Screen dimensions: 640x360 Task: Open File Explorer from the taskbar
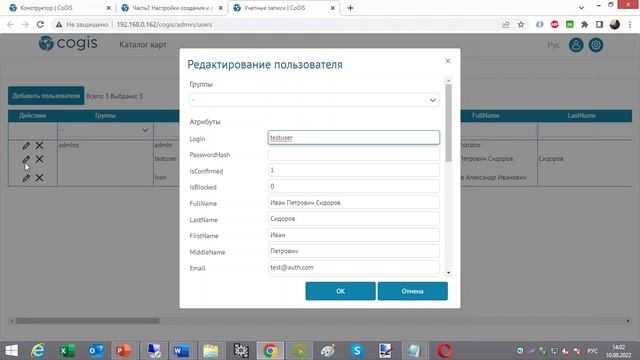[211, 351]
